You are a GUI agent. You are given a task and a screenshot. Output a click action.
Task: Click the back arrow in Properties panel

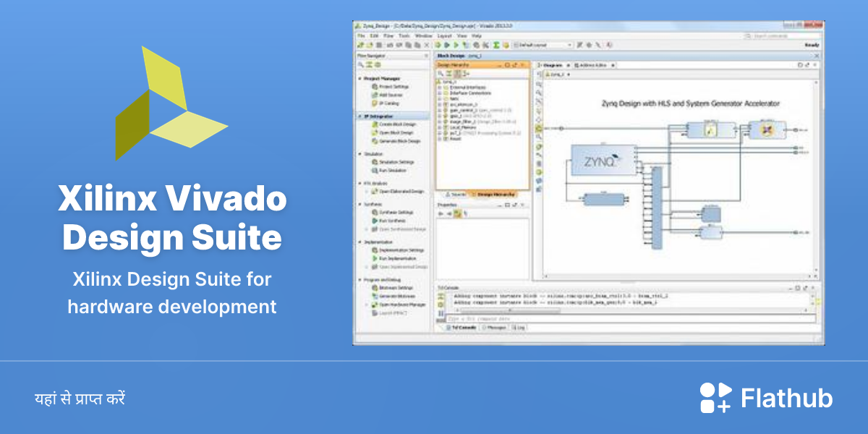coord(441,213)
